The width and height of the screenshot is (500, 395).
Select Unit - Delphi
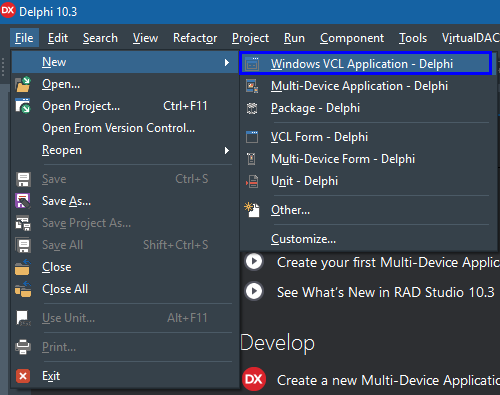[368, 181]
